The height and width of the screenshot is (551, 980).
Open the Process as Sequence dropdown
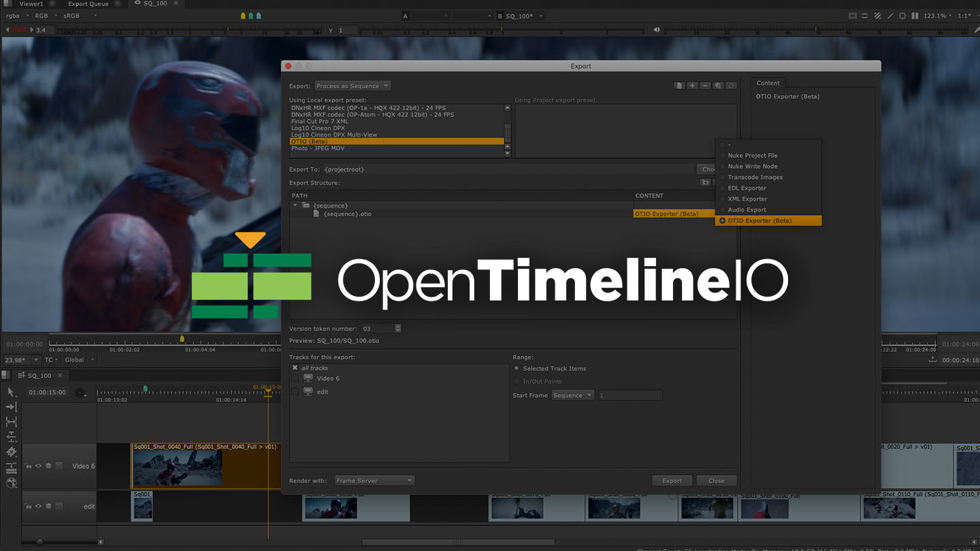[x=353, y=86]
